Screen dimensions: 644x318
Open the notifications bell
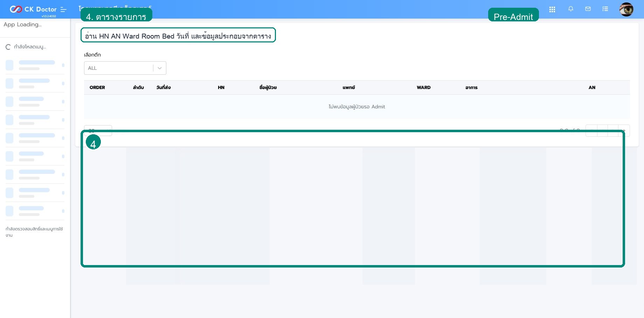point(571,9)
